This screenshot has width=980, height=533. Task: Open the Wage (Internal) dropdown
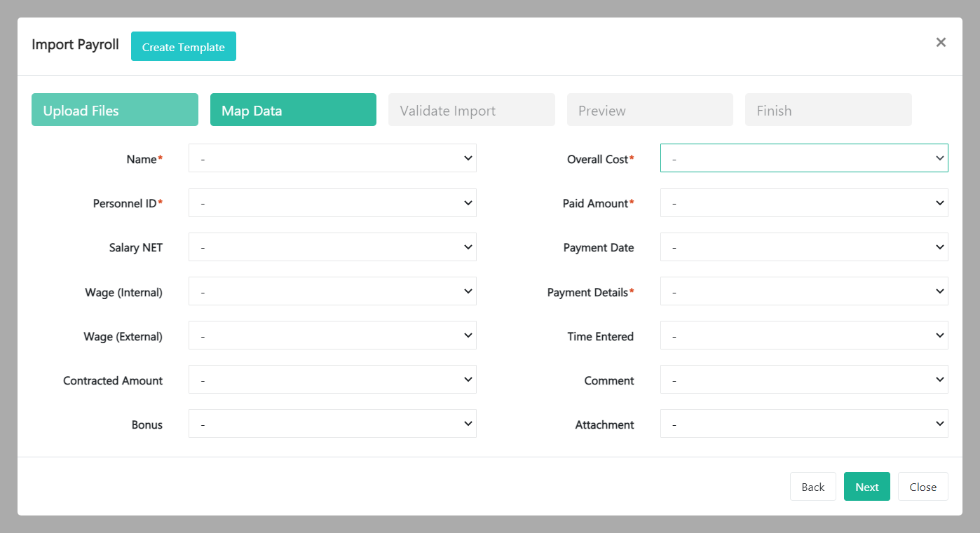[x=332, y=291]
